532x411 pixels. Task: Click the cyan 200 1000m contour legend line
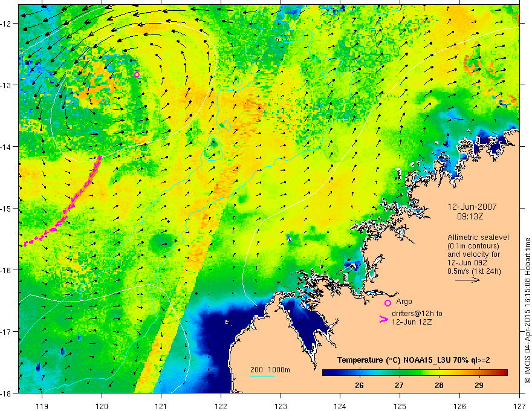(262, 376)
